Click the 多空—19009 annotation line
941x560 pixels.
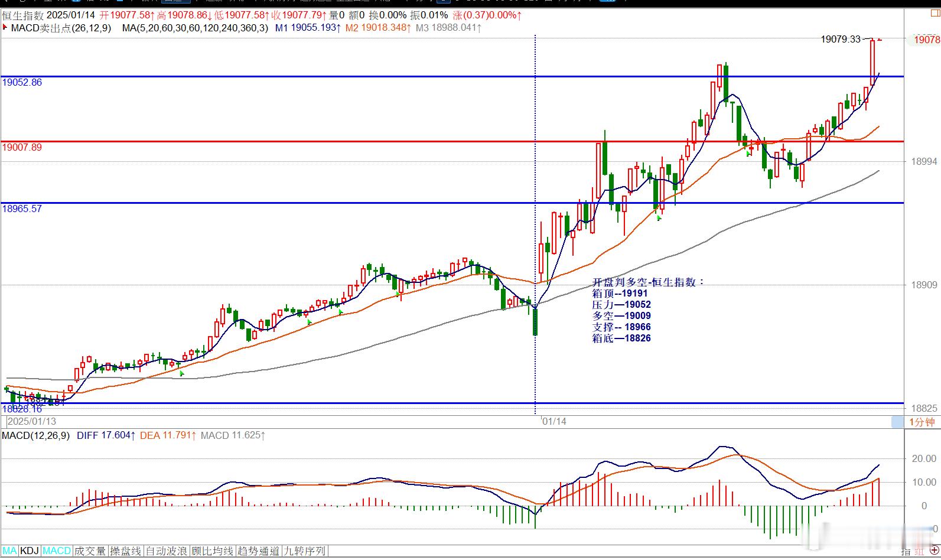click(621, 316)
